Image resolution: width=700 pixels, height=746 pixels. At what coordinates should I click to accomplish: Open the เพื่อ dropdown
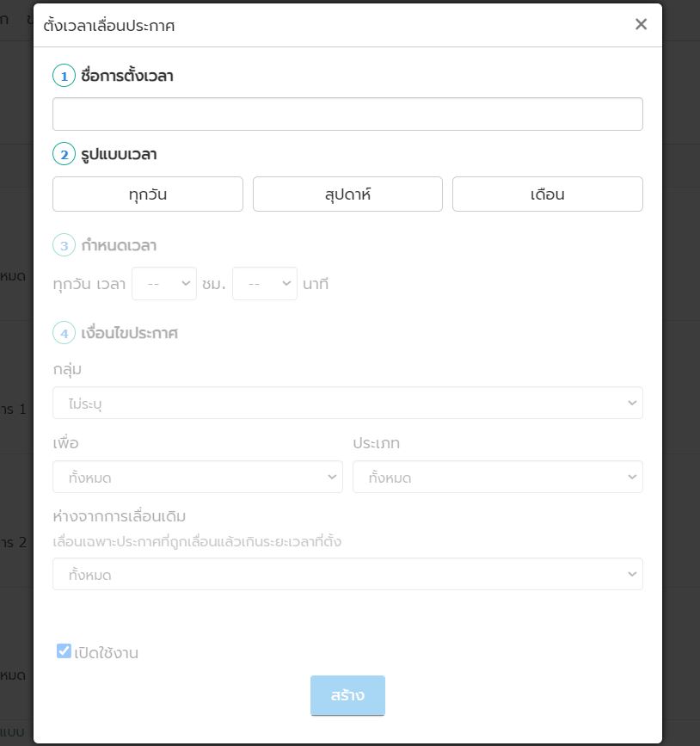(x=198, y=477)
